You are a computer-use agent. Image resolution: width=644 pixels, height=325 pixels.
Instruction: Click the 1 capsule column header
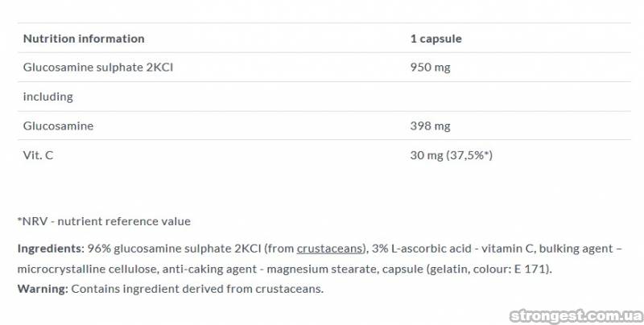tap(436, 39)
